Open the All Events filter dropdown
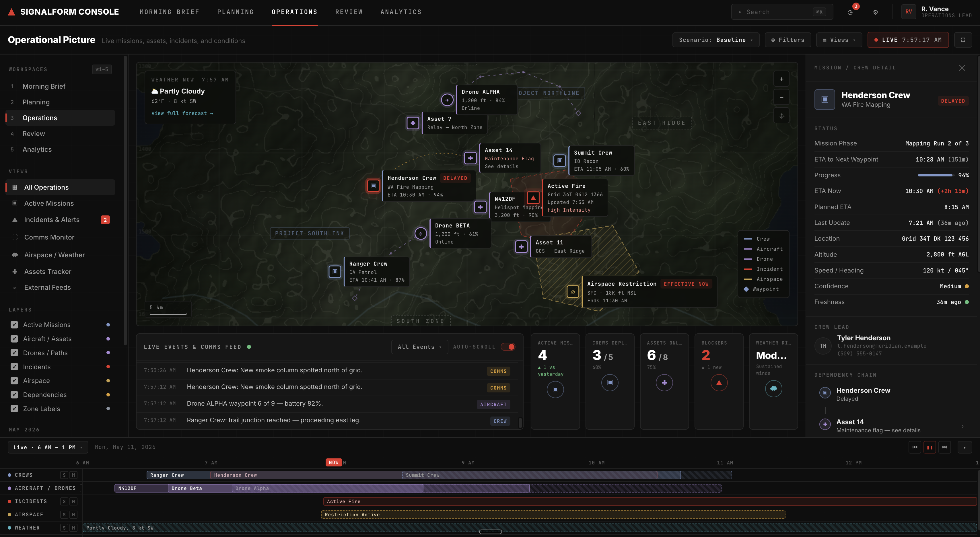The image size is (980, 537). click(420, 347)
